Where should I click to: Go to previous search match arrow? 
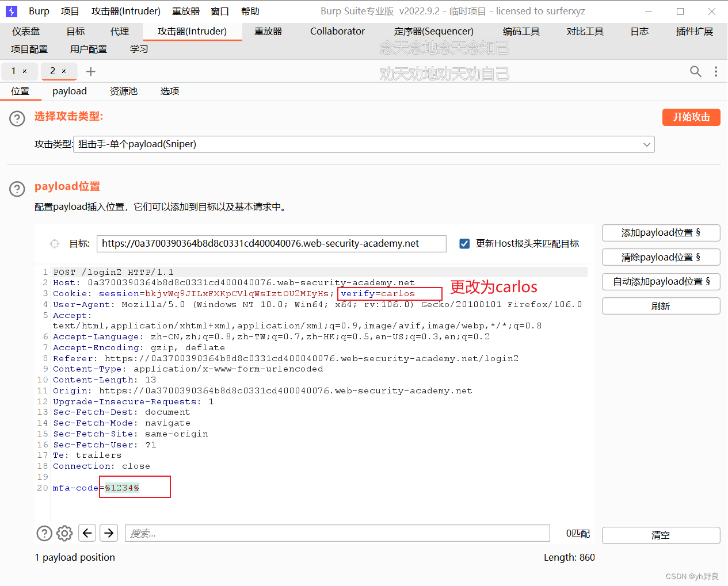click(x=87, y=533)
